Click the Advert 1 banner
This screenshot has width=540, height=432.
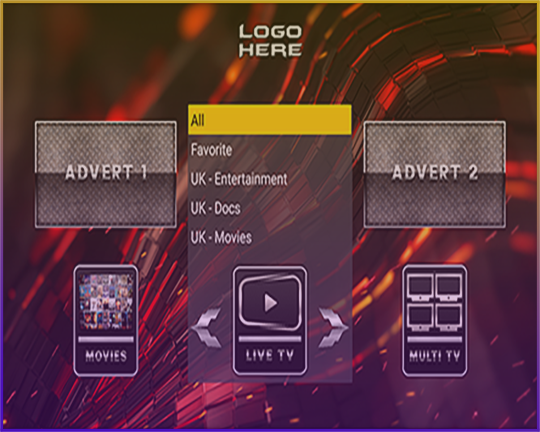106,174
